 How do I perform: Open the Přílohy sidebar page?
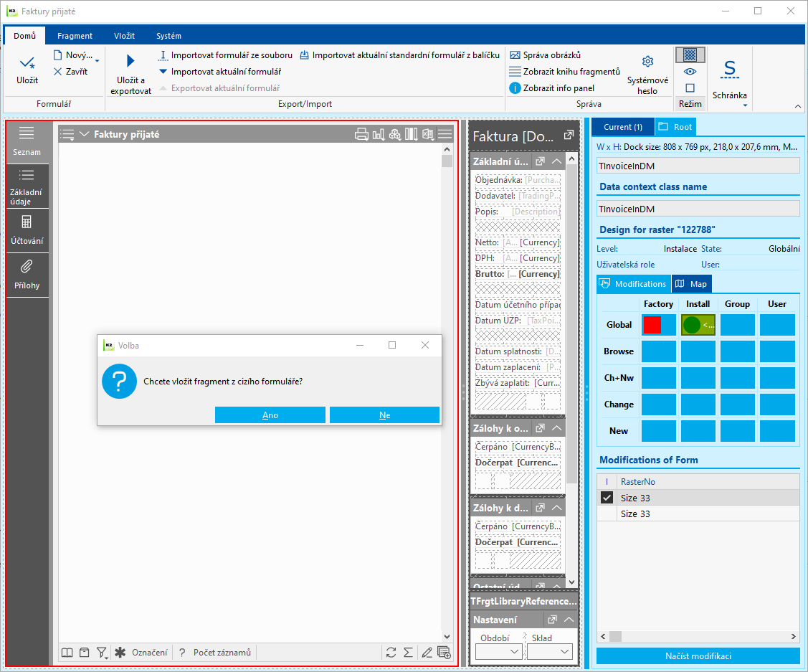[27, 275]
